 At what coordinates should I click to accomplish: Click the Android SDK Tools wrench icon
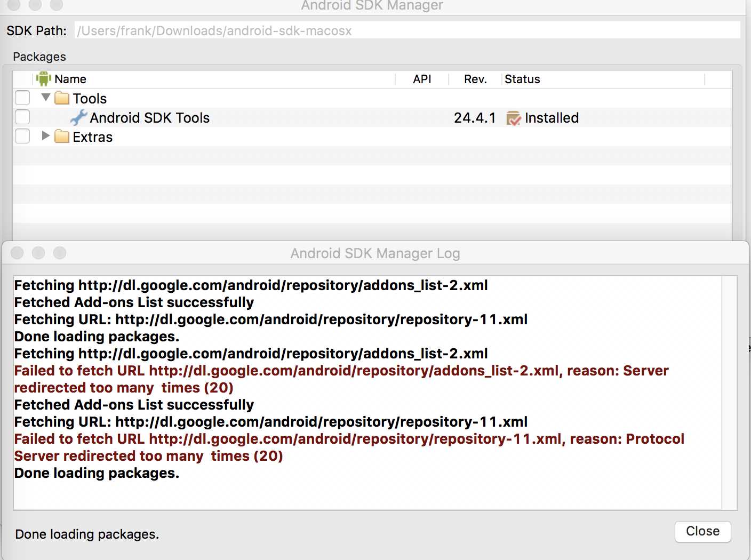click(79, 117)
